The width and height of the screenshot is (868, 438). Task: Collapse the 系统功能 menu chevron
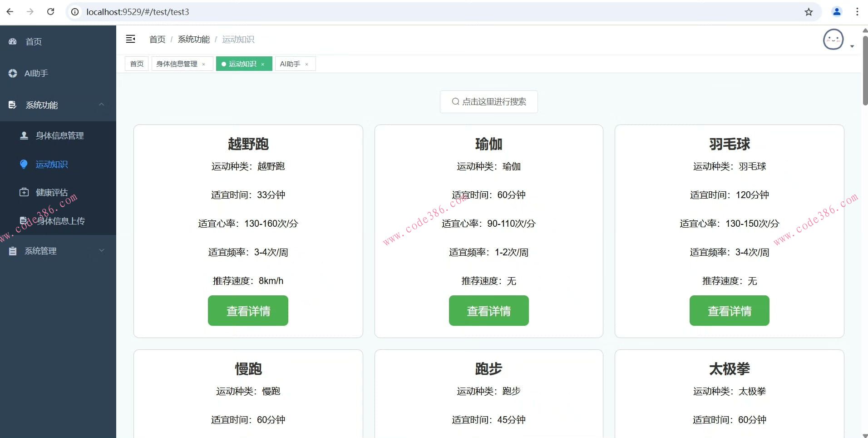pos(102,105)
